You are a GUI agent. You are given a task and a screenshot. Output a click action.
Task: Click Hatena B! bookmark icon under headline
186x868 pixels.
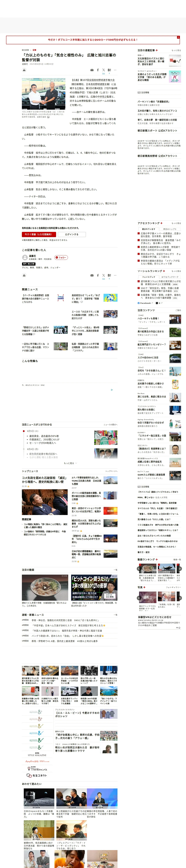click(x=109, y=70)
